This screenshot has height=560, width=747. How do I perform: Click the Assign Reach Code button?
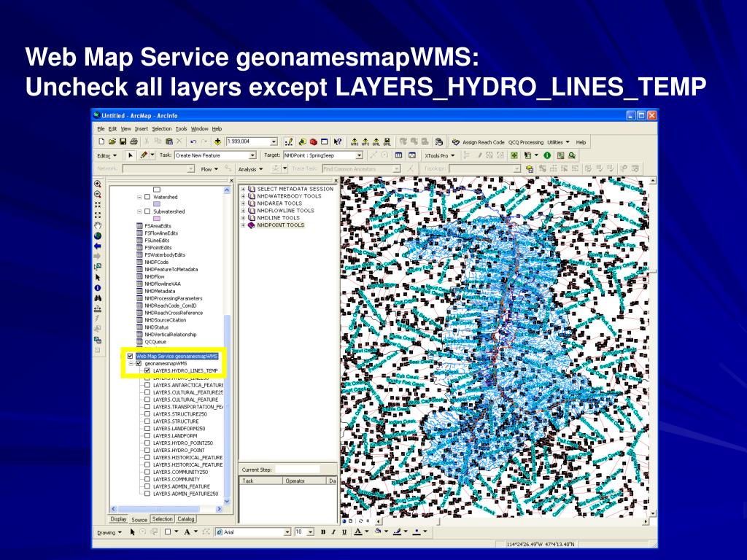483,142
